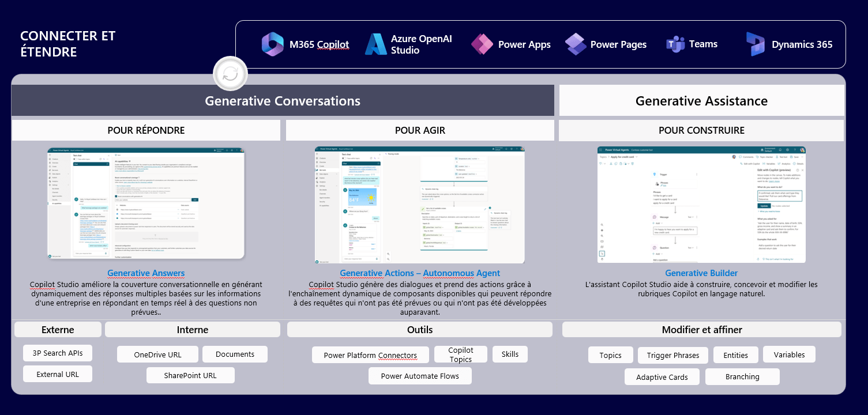868x415 pixels.
Task: Click the Interne label box
Action: (193, 330)
